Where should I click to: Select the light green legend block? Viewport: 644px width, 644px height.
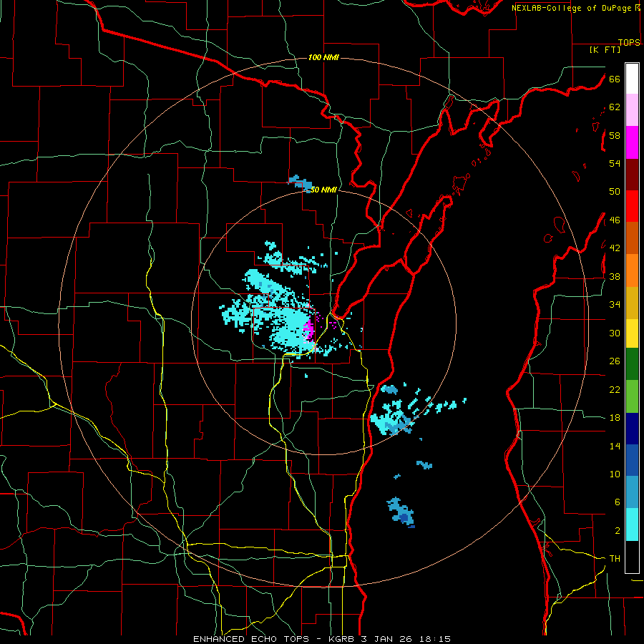pyautogui.click(x=632, y=396)
